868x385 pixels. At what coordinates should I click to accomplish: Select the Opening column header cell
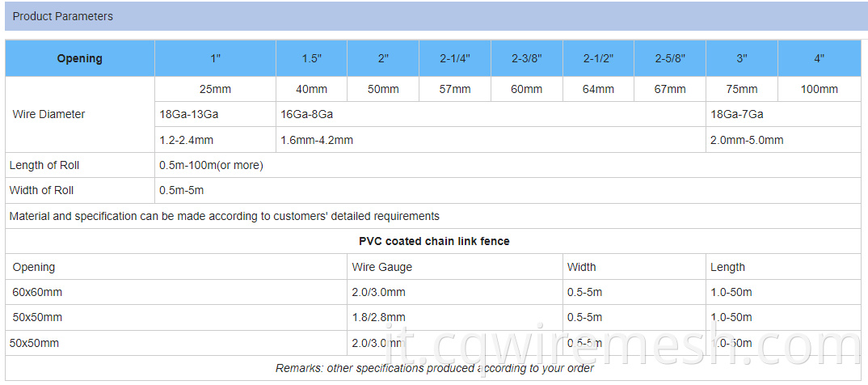80,58
